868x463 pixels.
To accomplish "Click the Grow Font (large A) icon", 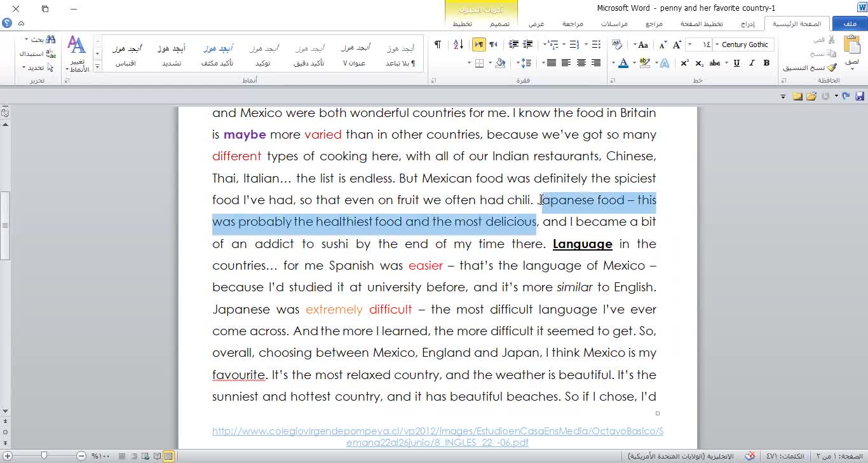I will point(677,45).
